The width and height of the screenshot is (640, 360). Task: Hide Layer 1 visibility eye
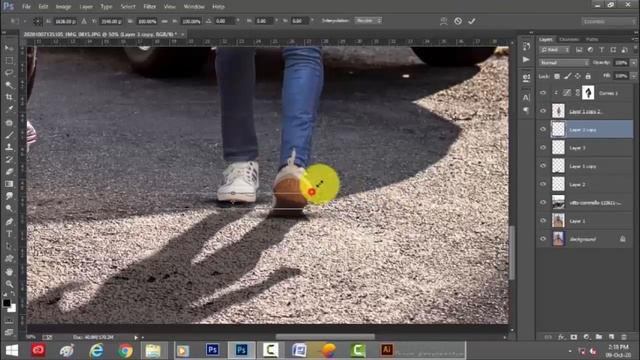click(543, 220)
